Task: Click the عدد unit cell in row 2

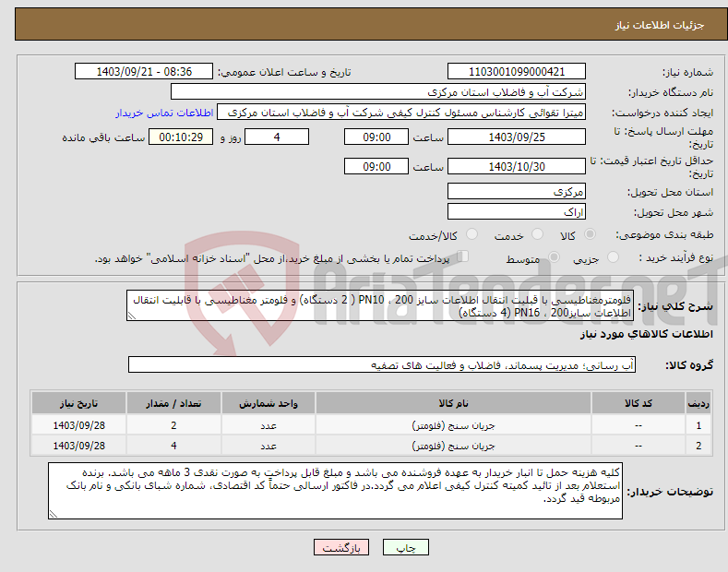Action: (x=269, y=446)
